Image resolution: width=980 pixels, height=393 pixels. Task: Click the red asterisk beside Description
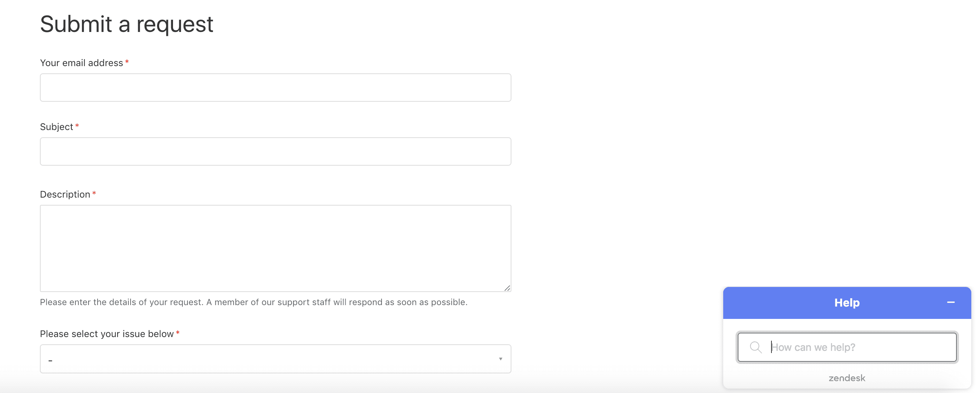(94, 194)
